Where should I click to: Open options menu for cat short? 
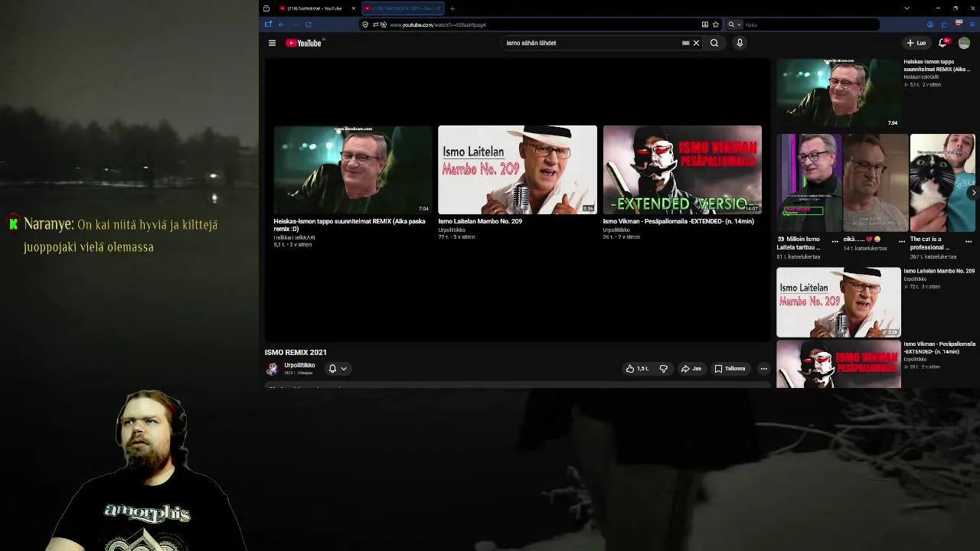[x=969, y=242]
